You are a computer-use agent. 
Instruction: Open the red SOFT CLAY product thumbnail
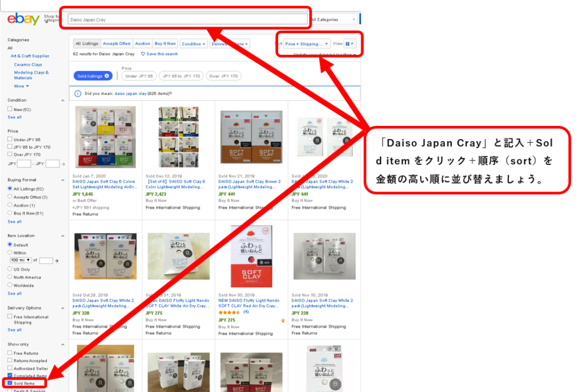[252, 256]
